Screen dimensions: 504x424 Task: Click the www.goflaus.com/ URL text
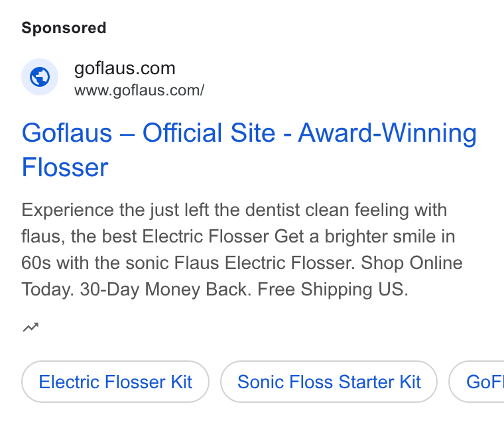click(139, 90)
